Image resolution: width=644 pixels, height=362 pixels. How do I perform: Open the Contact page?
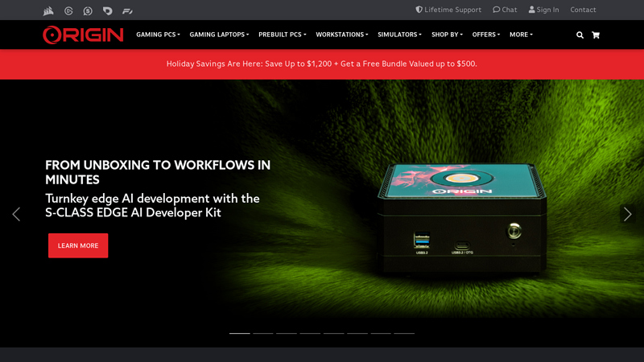583,10
